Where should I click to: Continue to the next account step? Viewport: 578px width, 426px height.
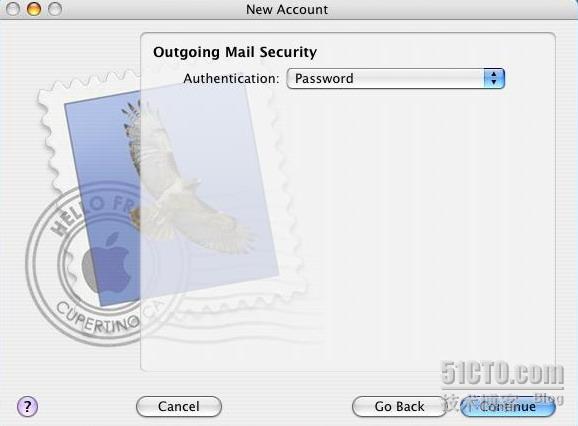[x=508, y=406]
